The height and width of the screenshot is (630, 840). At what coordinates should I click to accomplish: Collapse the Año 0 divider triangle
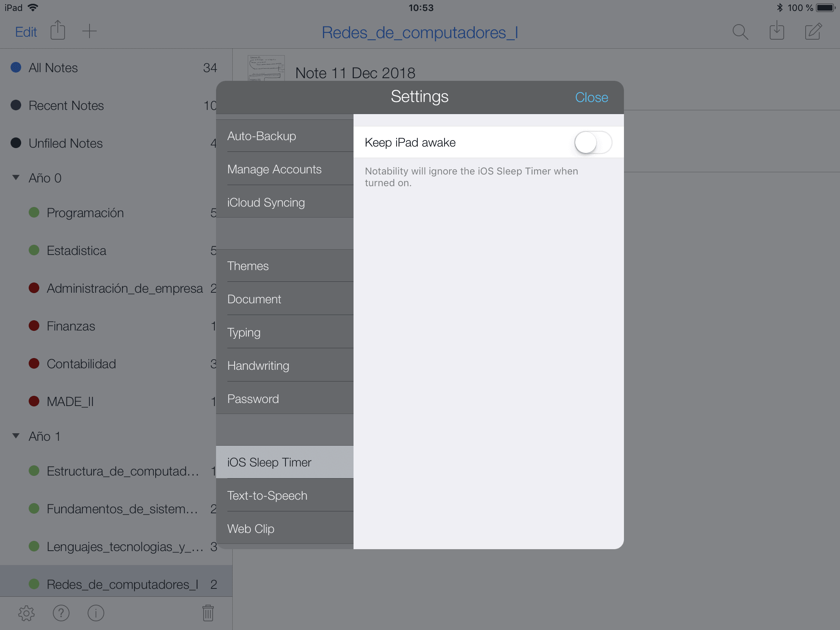[x=16, y=178]
